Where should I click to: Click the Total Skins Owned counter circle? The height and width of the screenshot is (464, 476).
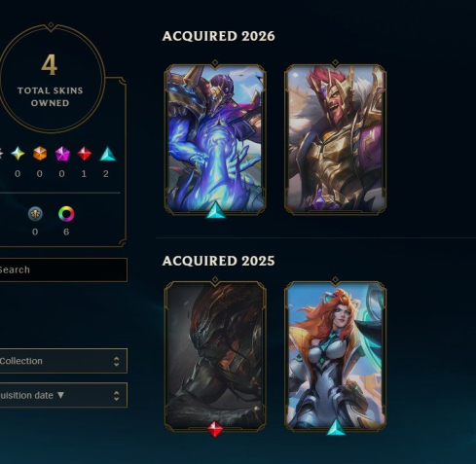51,79
